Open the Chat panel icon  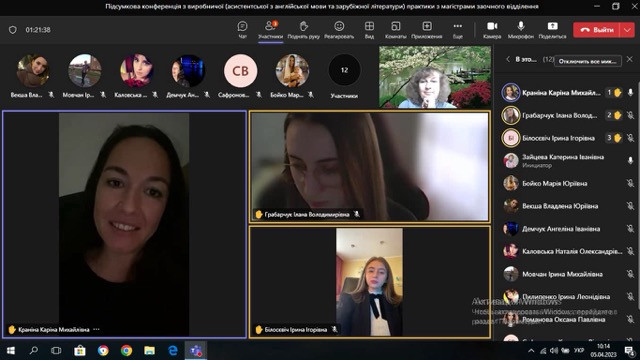[242, 27]
